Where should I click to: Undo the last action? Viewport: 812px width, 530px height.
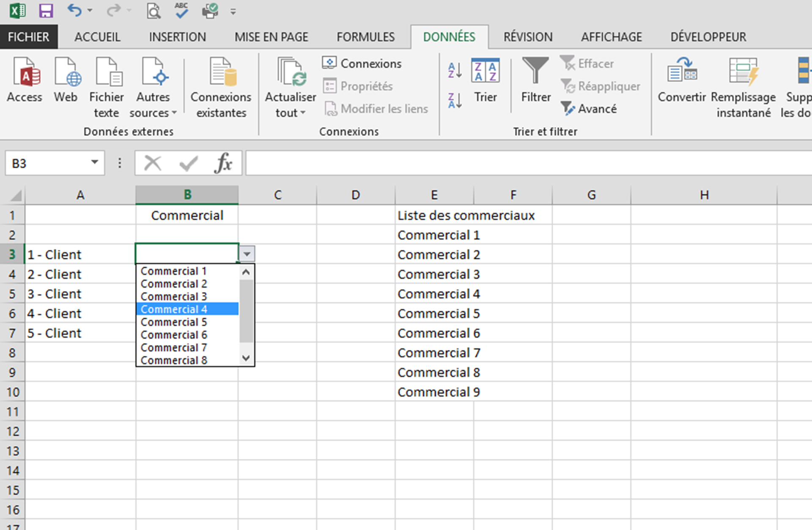[74, 10]
